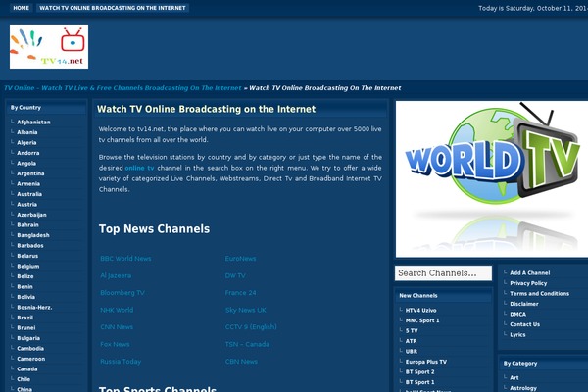Select Belgium from the country list

(x=28, y=266)
